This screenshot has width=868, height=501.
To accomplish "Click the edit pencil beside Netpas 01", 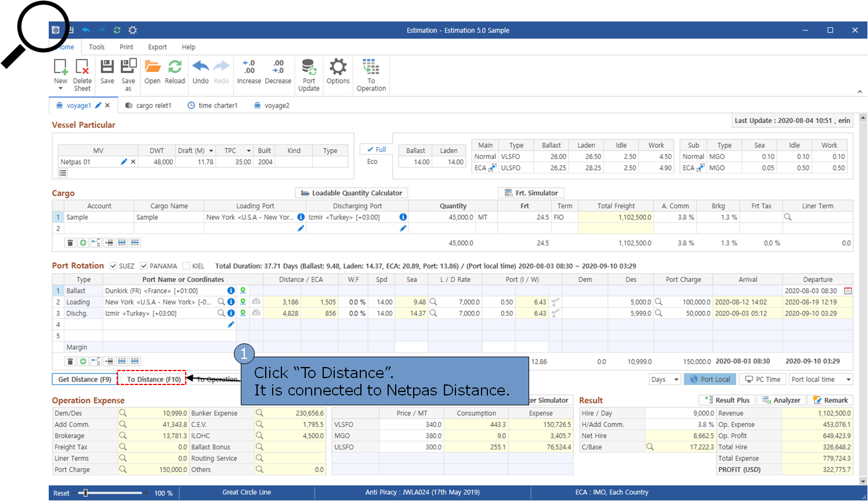I will [x=124, y=162].
